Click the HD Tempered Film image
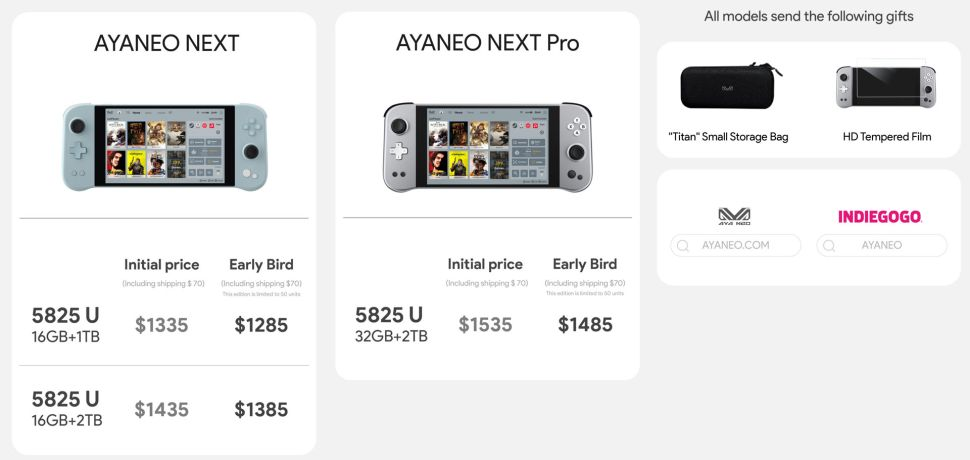This screenshot has height=460, width=970. (x=886, y=87)
